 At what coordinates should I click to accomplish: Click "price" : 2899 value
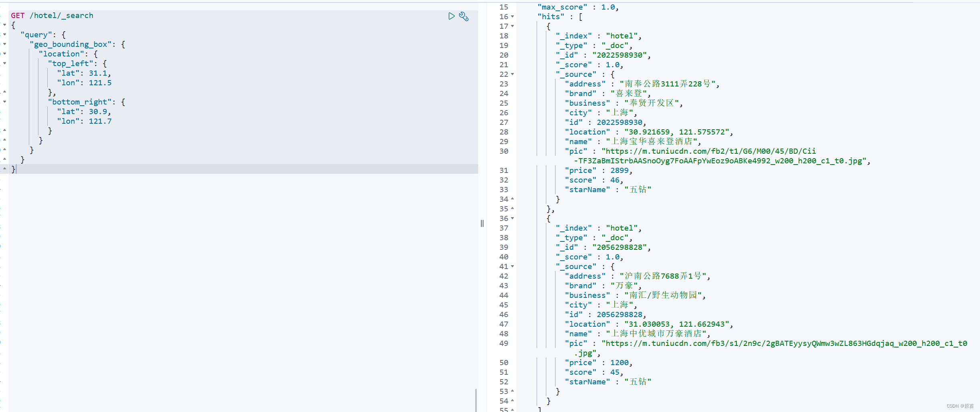tap(619, 171)
